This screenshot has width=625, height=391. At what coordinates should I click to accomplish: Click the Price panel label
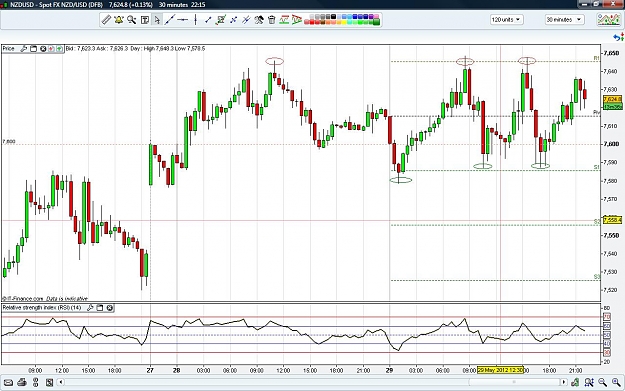tap(8, 49)
